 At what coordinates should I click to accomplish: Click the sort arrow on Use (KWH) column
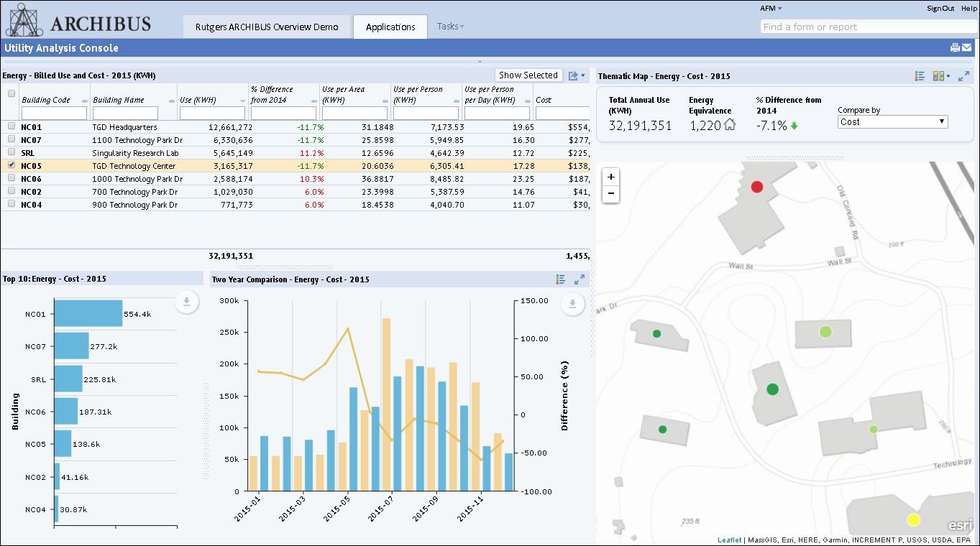coord(243,101)
